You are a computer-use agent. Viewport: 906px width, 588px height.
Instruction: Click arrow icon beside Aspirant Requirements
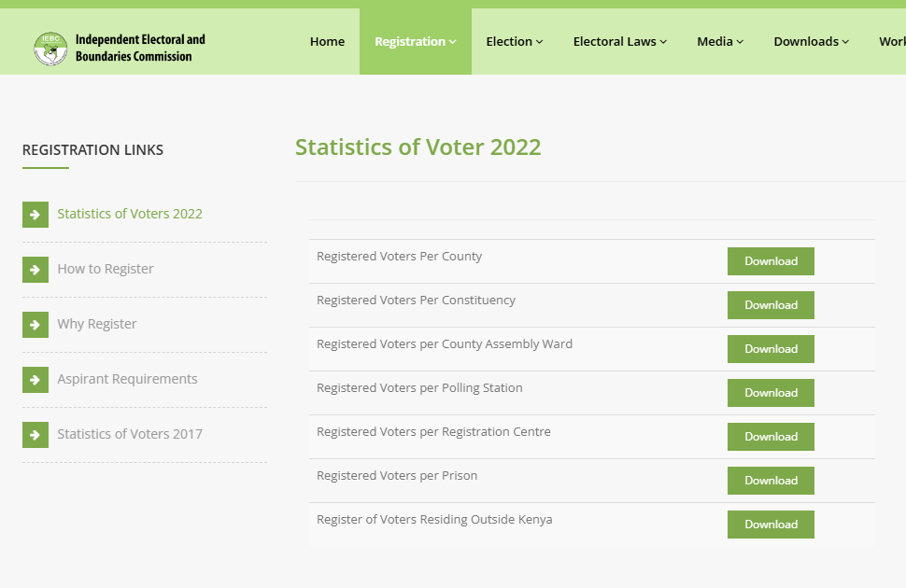click(35, 379)
